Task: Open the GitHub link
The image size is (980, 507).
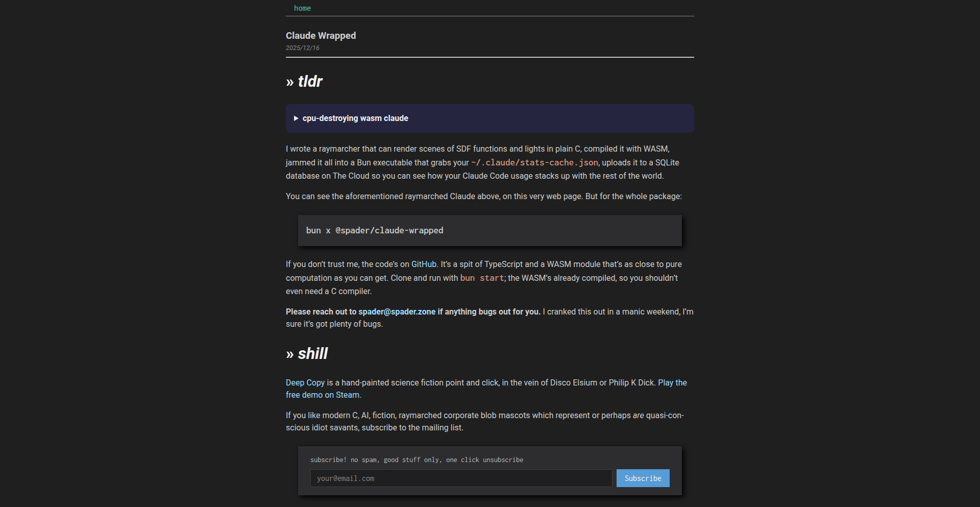Action: pyautogui.click(x=424, y=264)
